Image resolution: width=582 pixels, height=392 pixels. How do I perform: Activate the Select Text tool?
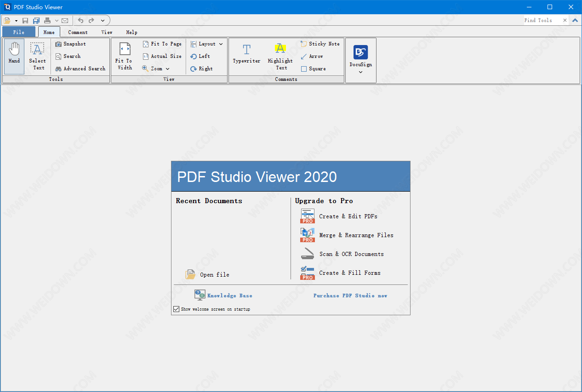[x=37, y=57]
